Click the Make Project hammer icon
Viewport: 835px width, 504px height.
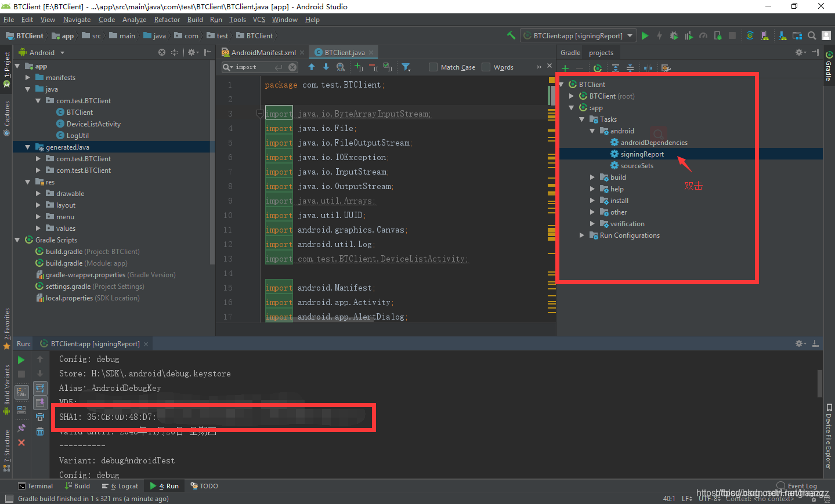[511, 35]
